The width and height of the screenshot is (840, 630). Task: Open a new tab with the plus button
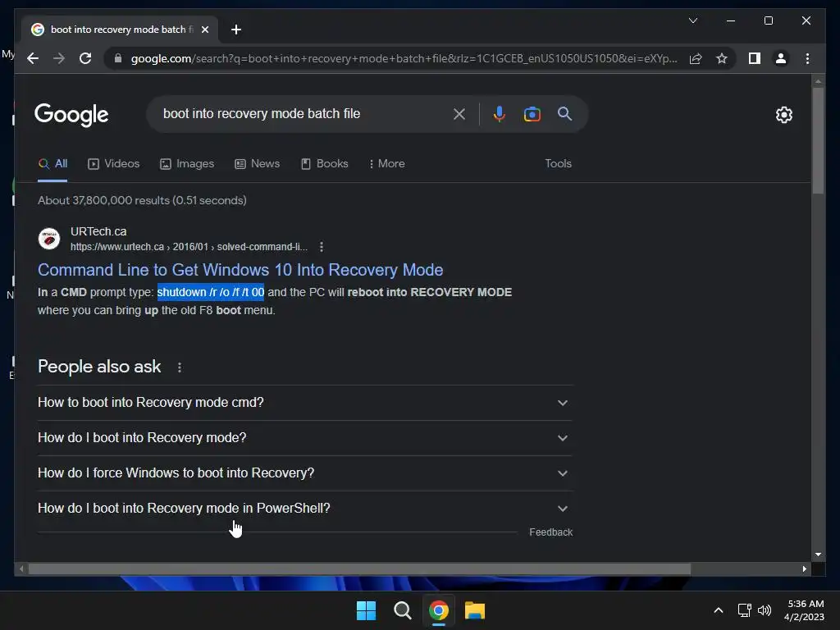tap(235, 30)
